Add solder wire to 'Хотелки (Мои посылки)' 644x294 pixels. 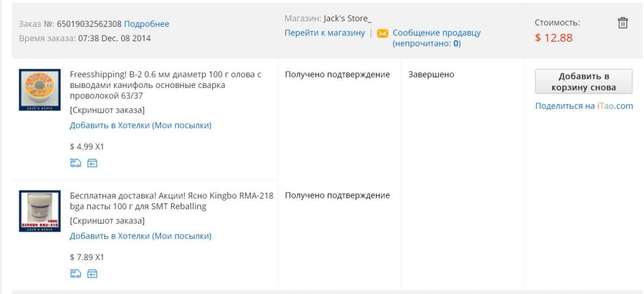141,126
